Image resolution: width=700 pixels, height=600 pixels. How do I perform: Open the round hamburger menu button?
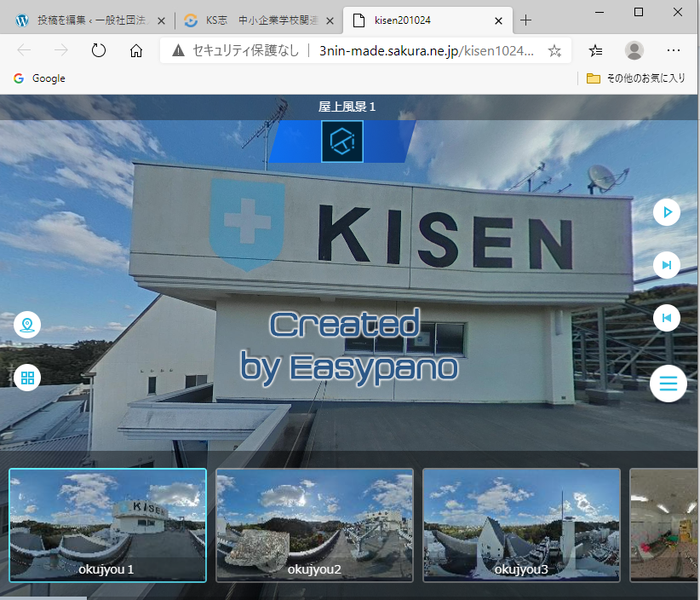(x=668, y=384)
